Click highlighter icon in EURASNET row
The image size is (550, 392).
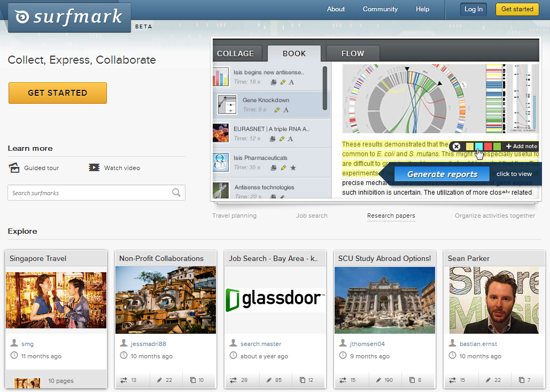coord(282,139)
